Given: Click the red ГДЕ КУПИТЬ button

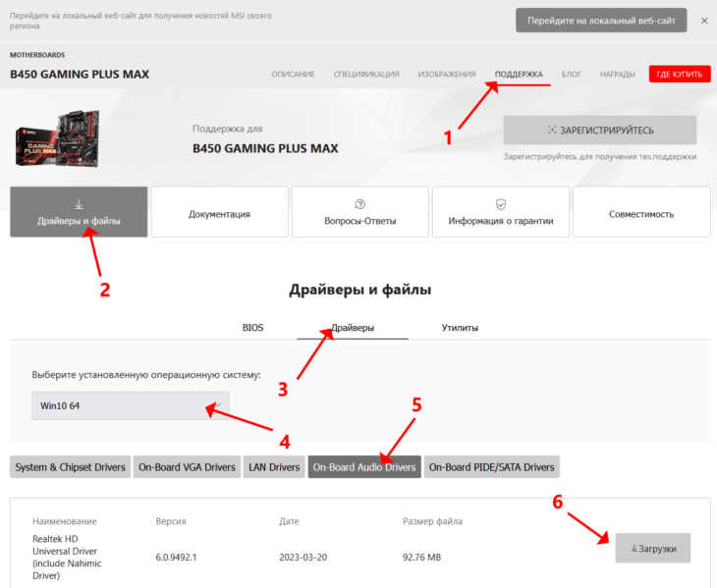Looking at the screenshot, I should tap(680, 74).
